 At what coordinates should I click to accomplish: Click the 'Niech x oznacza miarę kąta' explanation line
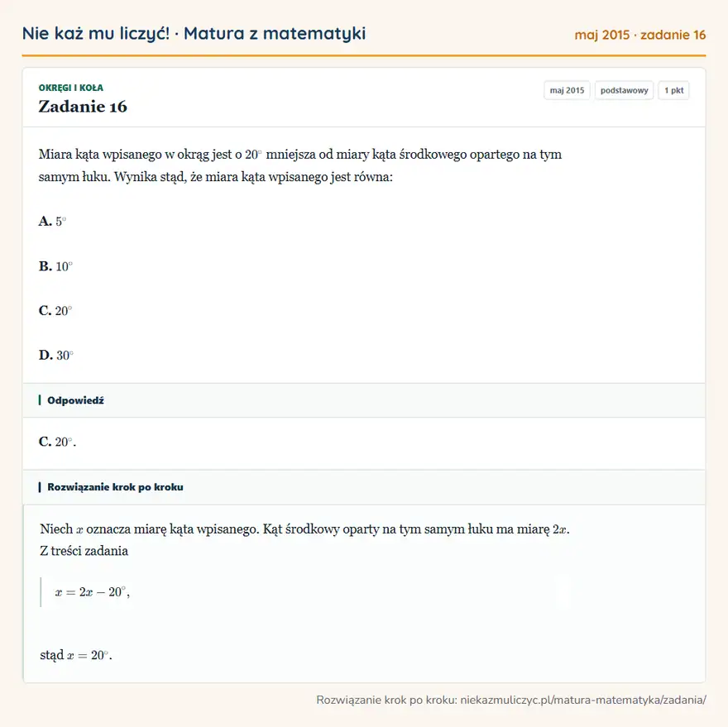tap(304, 529)
